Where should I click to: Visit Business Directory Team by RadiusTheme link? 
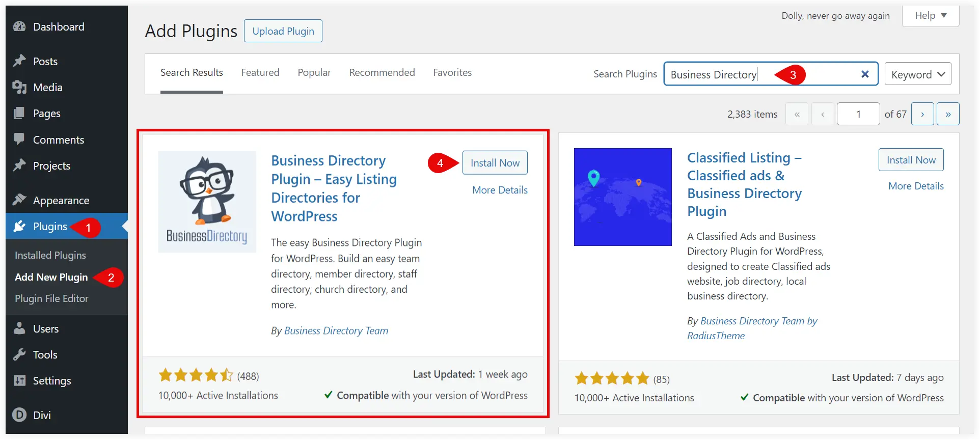pos(752,328)
